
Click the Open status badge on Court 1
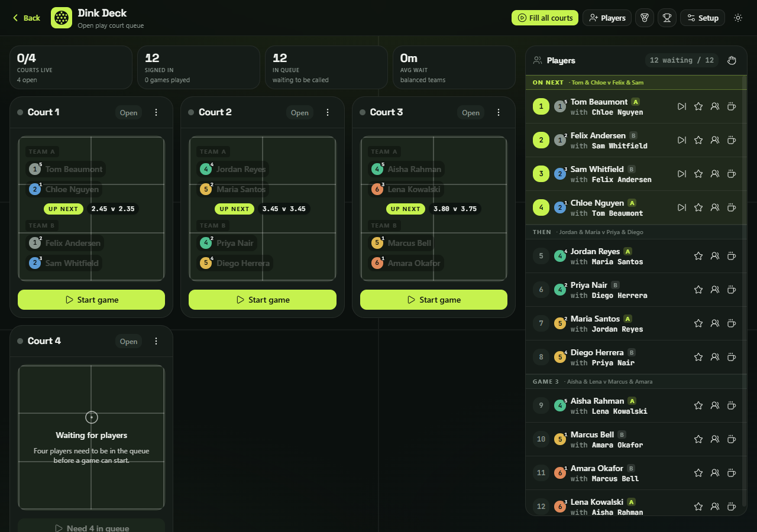[x=128, y=112]
